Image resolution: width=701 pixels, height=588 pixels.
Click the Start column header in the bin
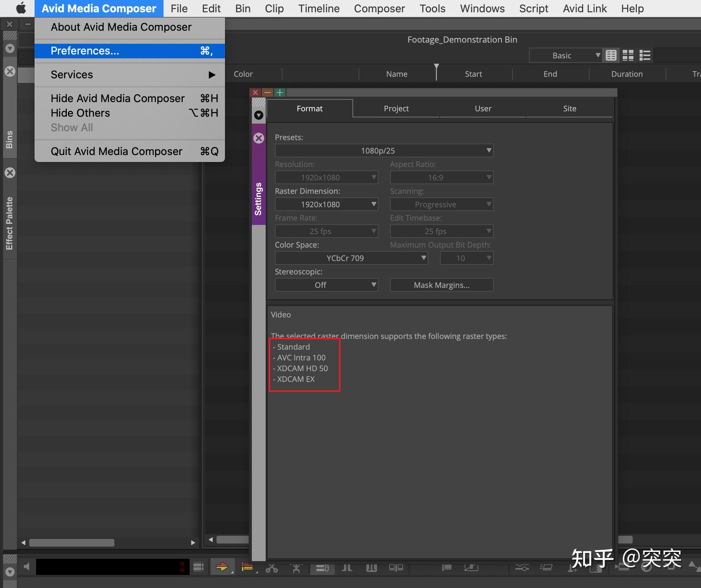pos(473,74)
